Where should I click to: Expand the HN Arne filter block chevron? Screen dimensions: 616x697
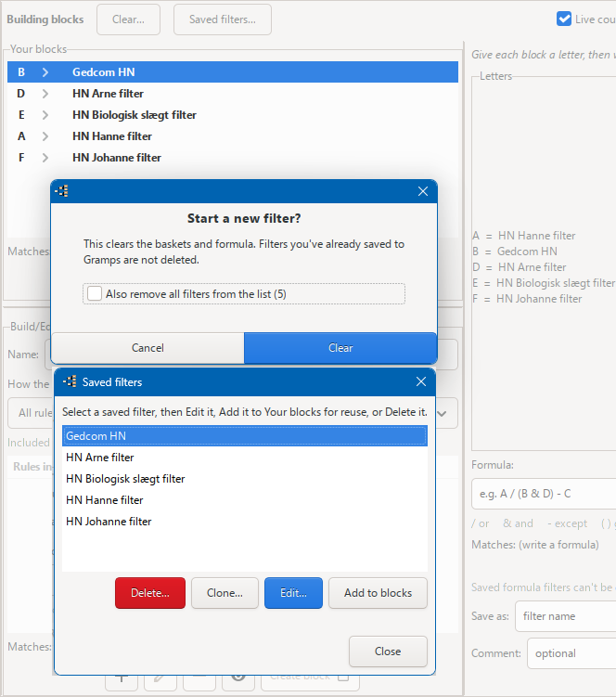pyautogui.click(x=45, y=94)
